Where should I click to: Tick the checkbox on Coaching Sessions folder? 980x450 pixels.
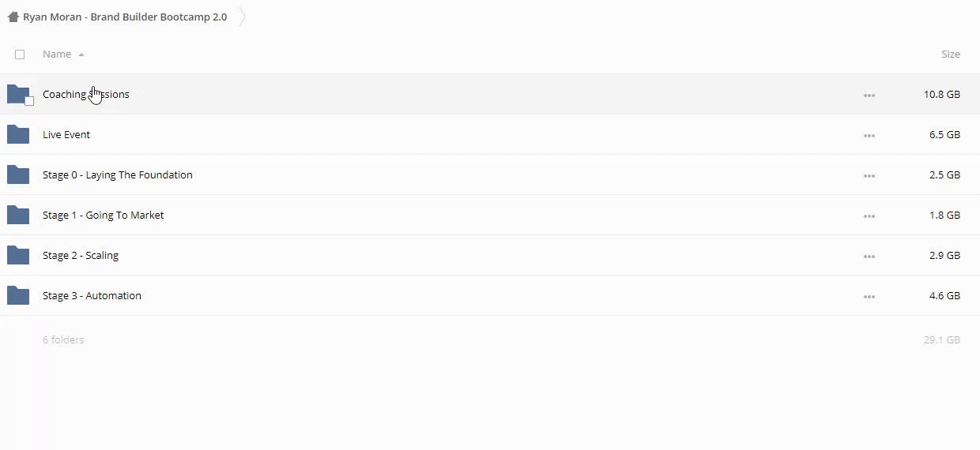click(x=29, y=101)
